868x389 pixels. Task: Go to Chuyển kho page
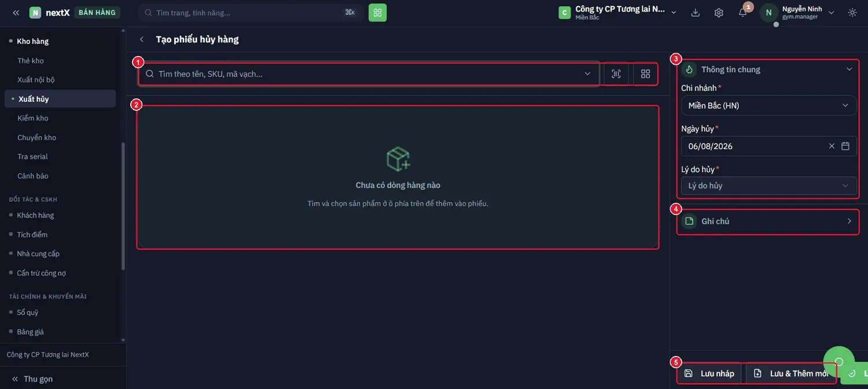(36, 138)
